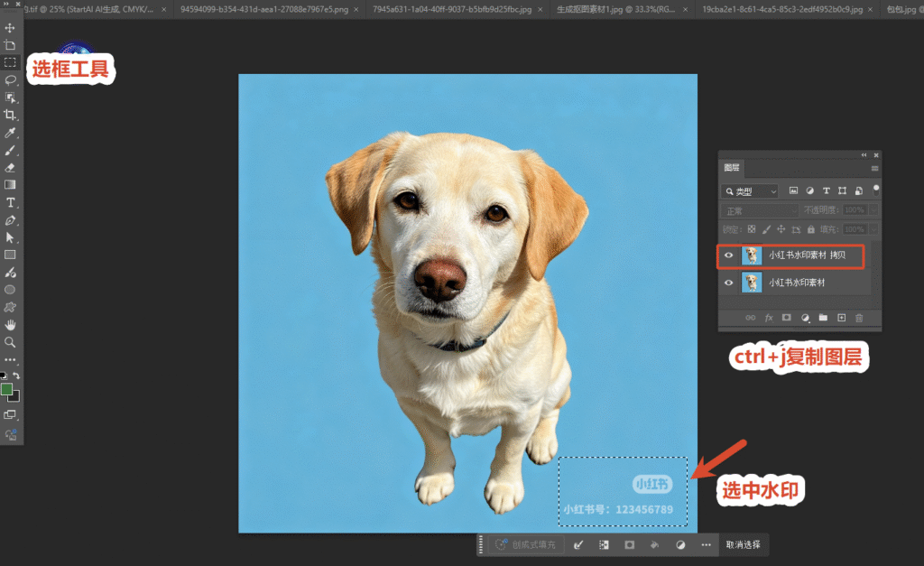
Task: Click the 创成式填充 button
Action: point(526,544)
